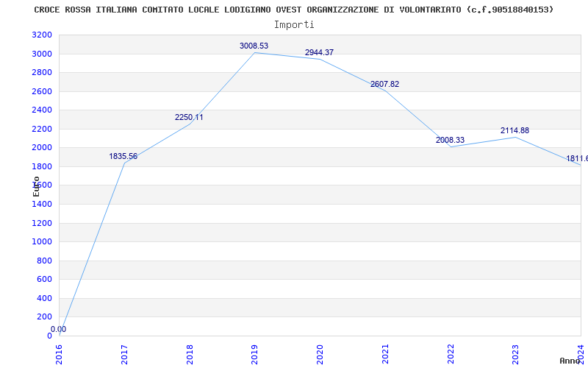Image resolution: width=588 pixels, height=368 pixels.
Task: Select the 2114.88 data label
Action: [x=515, y=130]
